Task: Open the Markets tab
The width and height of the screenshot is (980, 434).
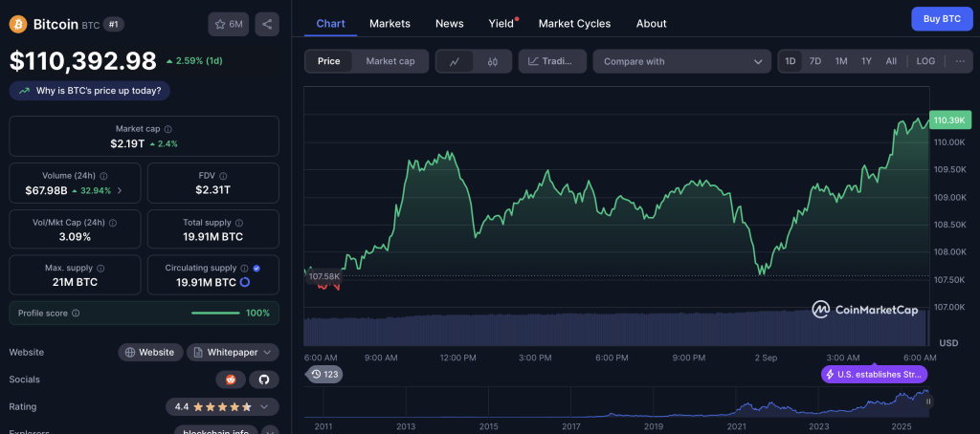Action: point(390,24)
